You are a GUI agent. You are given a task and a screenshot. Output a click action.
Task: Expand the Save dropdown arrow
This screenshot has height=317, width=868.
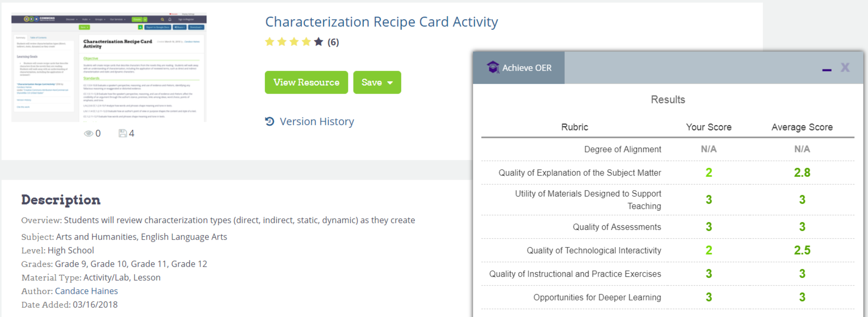390,83
